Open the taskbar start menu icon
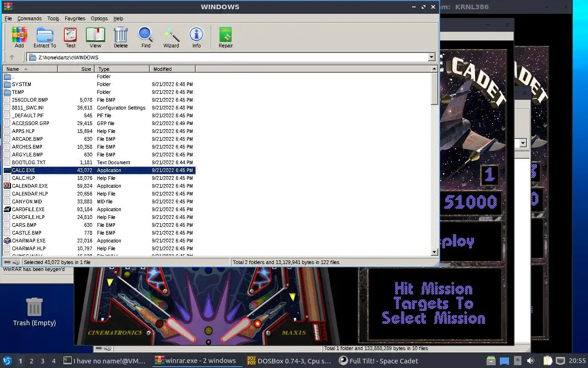 (7, 361)
